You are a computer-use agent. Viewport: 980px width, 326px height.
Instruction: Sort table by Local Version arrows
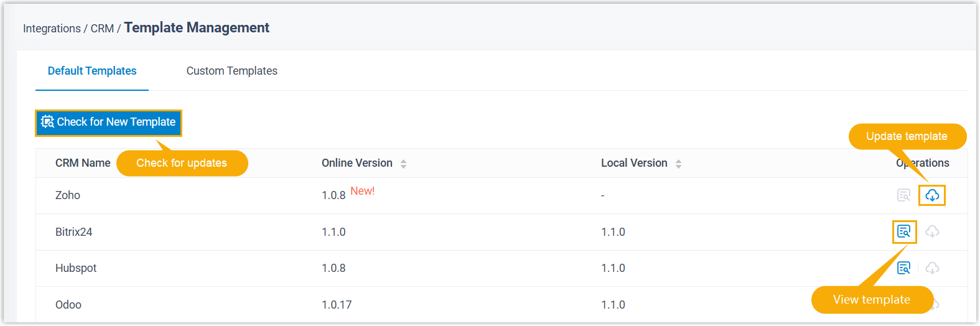pyautogui.click(x=678, y=164)
